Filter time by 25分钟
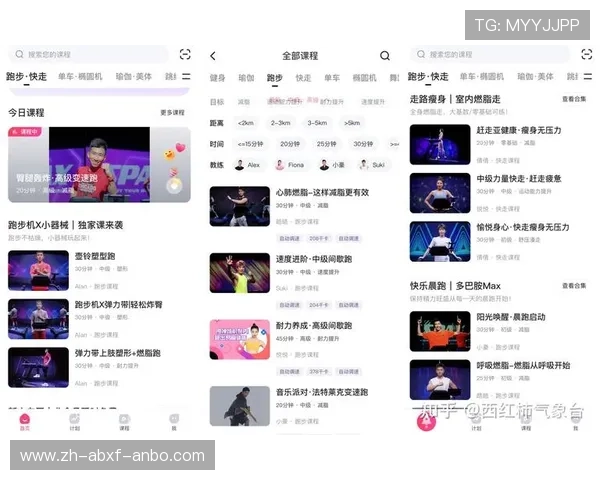The height and width of the screenshot is (480, 600). 326,144
